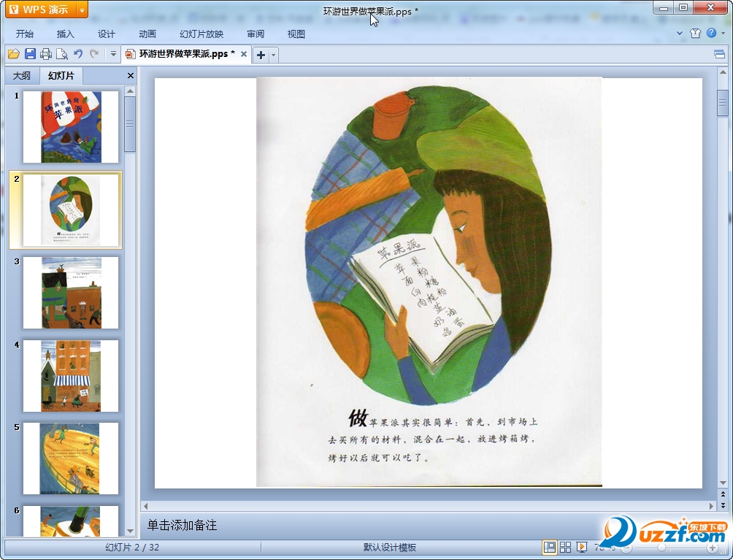Go to previous slide with double-up arrow
Image resolution: width=733 pixels, height=560 pixels.
click(723, 494)
